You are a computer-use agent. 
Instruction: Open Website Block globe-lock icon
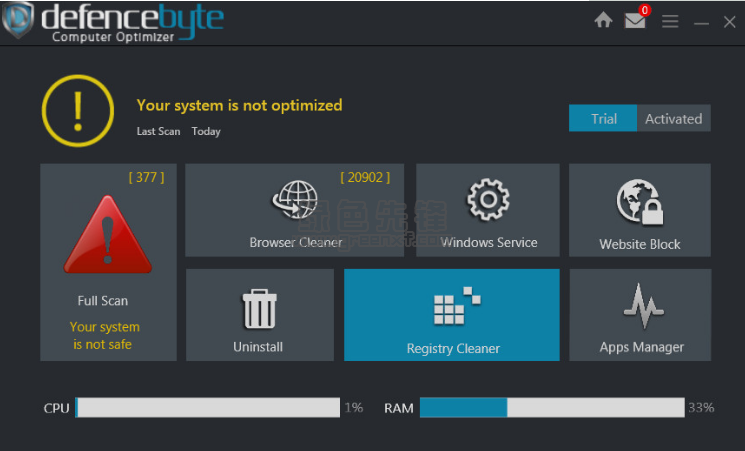640,202
